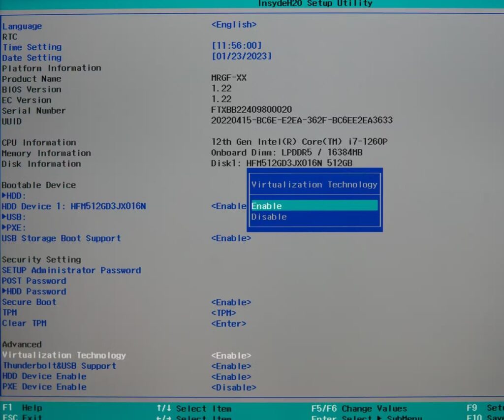Image resolution: width=504 pixels, height=420 pixels.
Task: Change the Language <English> value
Action: [x=234, y=25]
